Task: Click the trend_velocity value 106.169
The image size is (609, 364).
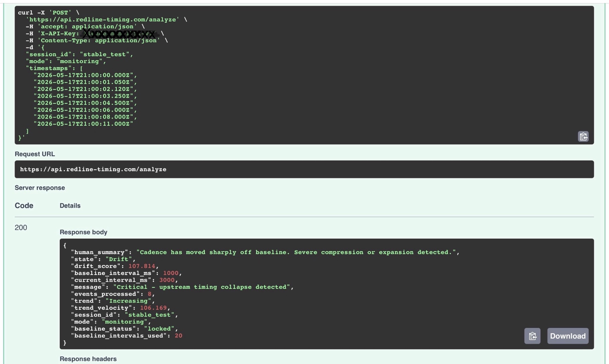Action: point(154,308)
